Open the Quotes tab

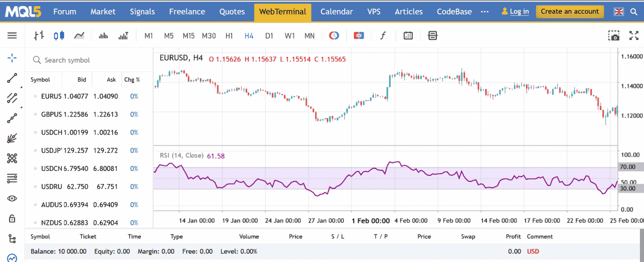click(x=232, y=12)
